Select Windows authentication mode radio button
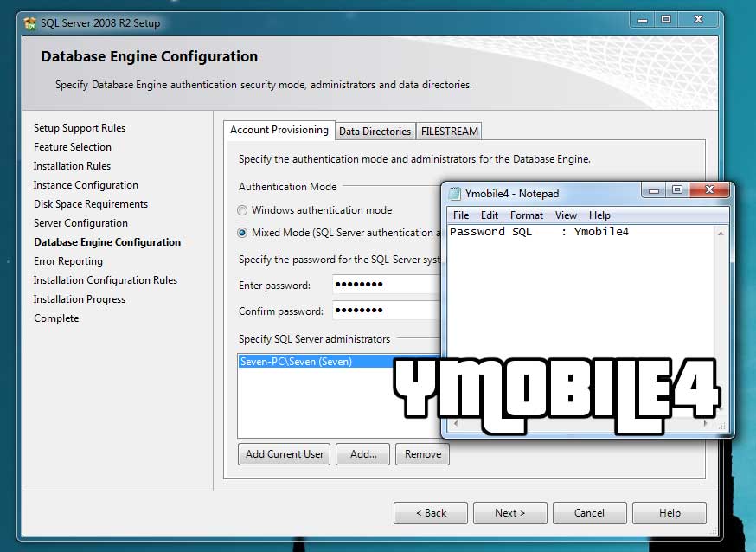This screenshot has height=552, width=756. (x=242, y=210)
